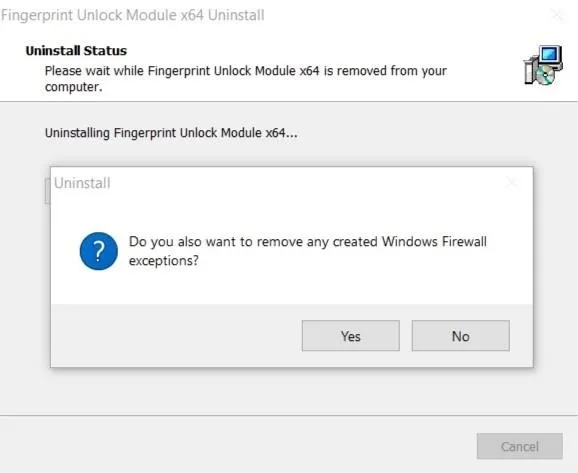578x473 pixels.
Task: Click the empty grey area below the dialog
Action: tap(289, 391)
